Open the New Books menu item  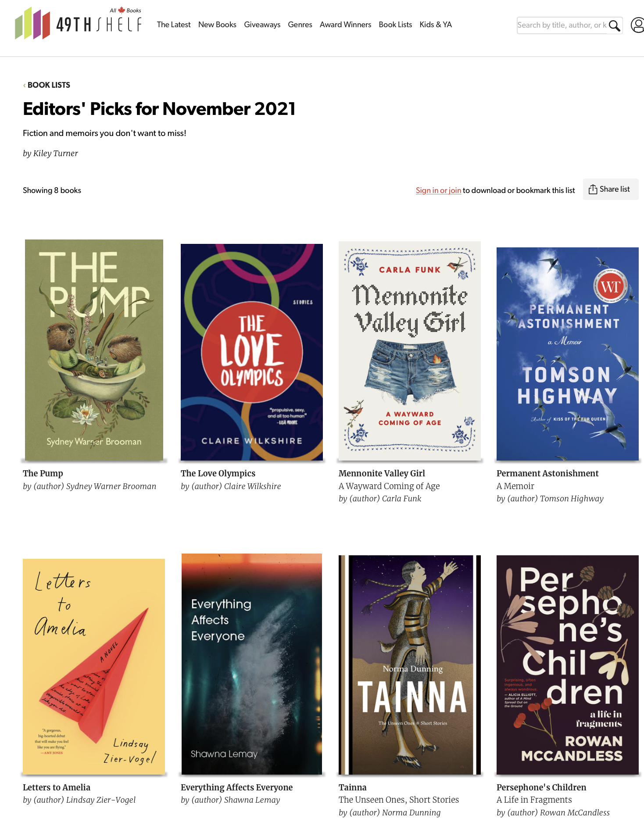[217, 25]
